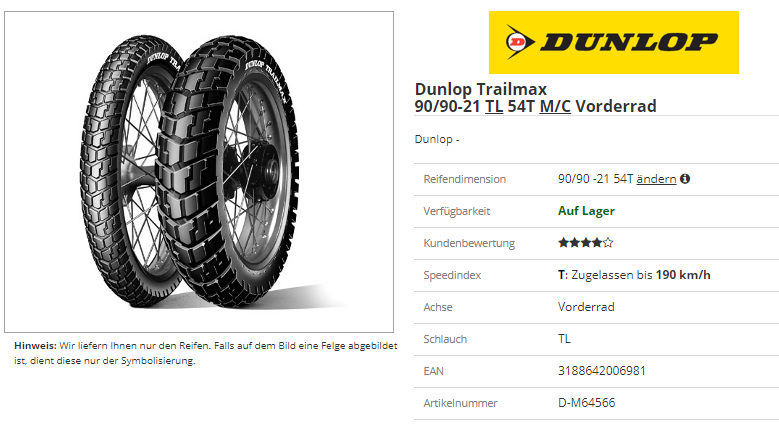The image size is (779, 432).
Task: Click the info icon next to ändern
Action: coord(685,179)
